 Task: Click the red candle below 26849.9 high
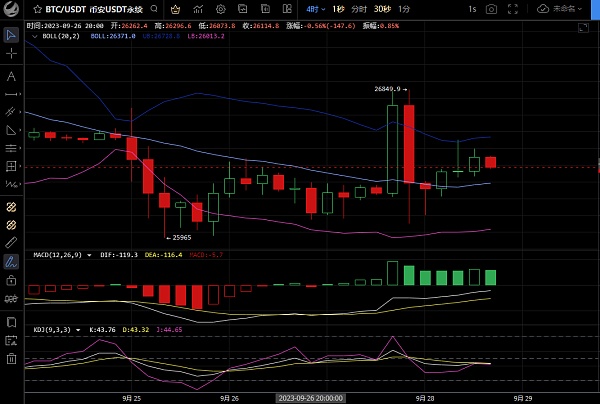[x=409, y=140]
